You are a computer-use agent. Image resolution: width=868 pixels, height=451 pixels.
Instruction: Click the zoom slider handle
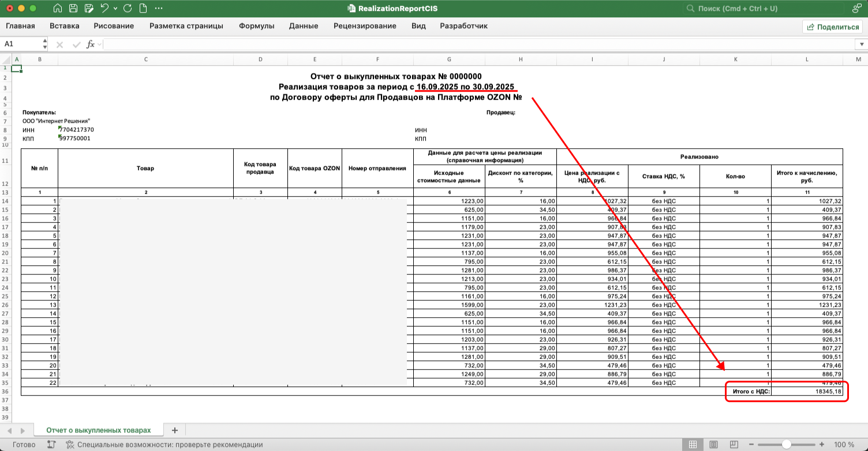tap(786, 445)
